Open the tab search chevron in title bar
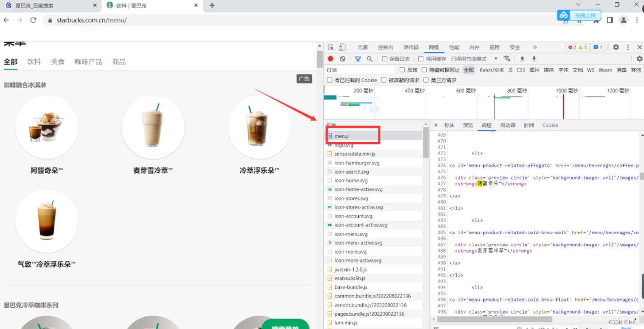This screenshot has height=329, width=644. [579, 4]
